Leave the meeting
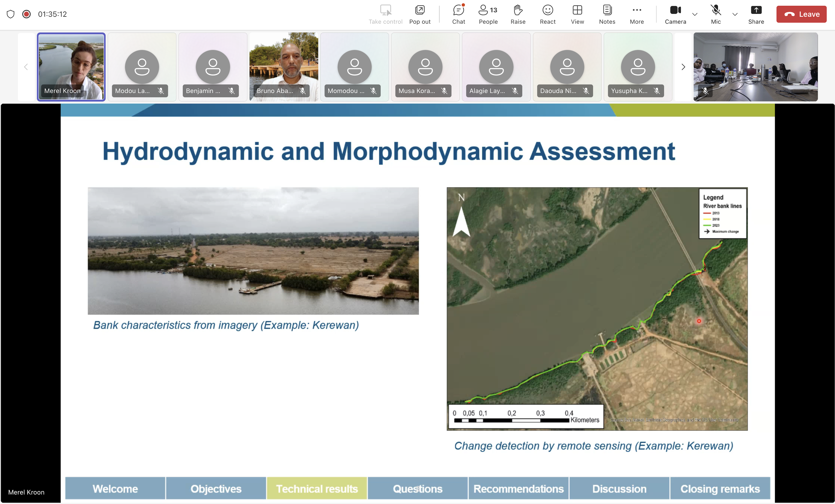The width and height of the screenshot is (835, 504). click(801, 14)
